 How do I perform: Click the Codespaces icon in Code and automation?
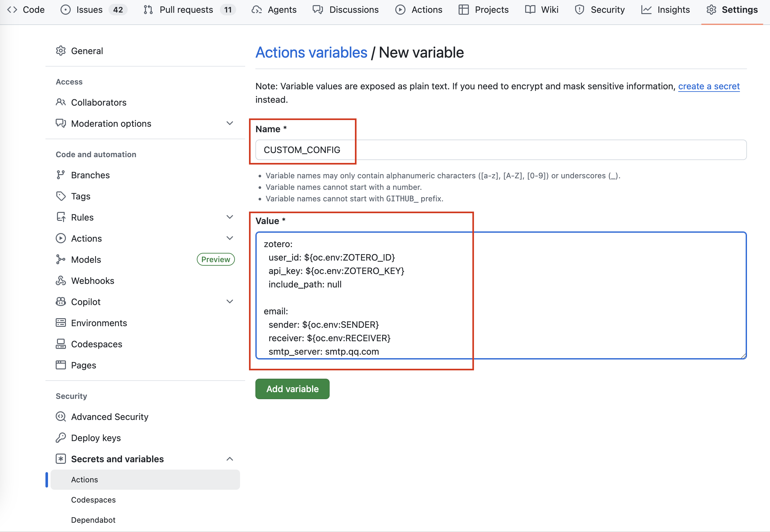pyautogui.click(x=60, y=344)
